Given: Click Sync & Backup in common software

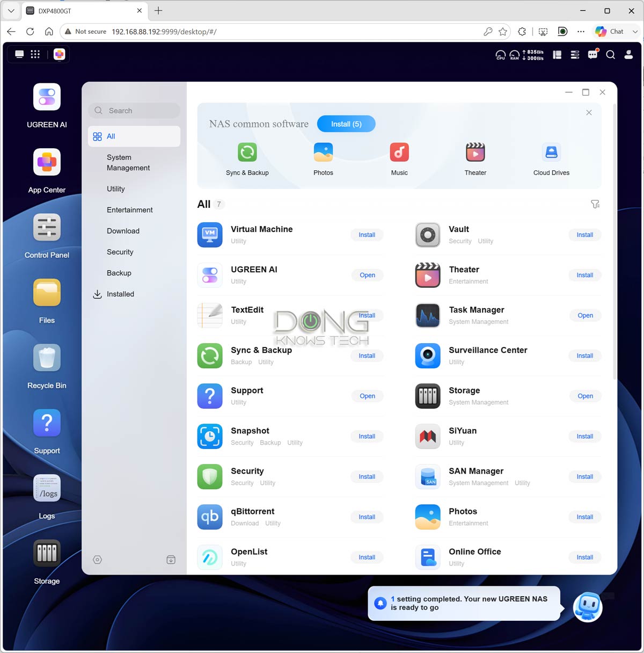Looking at the screenshot, I should point(247,152).
